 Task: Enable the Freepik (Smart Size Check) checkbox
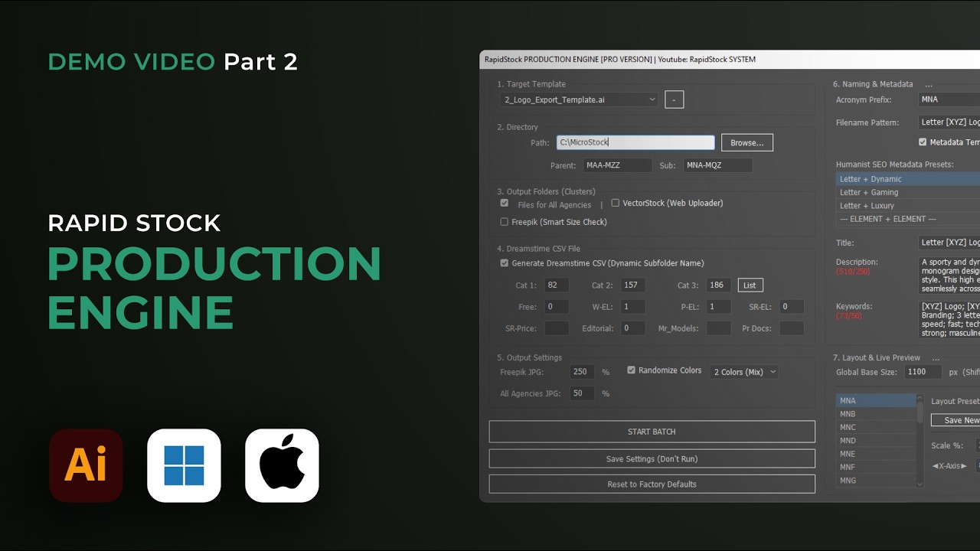pyautogui.click(x=505, y=222)
